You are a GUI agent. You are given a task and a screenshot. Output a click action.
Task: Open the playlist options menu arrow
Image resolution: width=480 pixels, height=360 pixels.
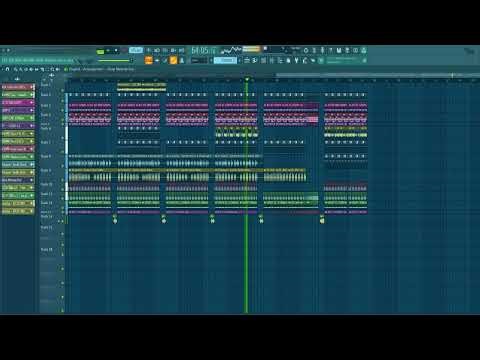2,69
